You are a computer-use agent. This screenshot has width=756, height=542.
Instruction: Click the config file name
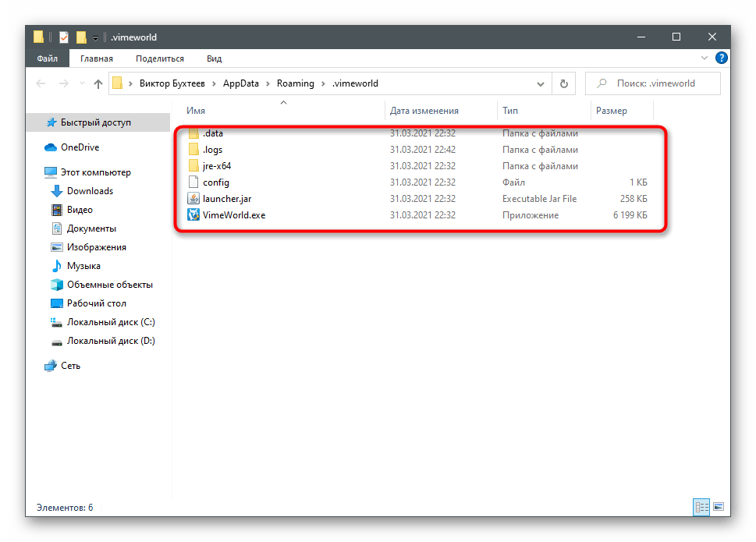coord(216,182)
